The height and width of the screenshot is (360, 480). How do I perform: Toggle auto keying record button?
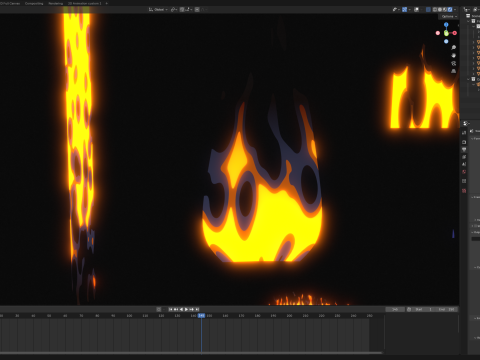tap(159, 309)
